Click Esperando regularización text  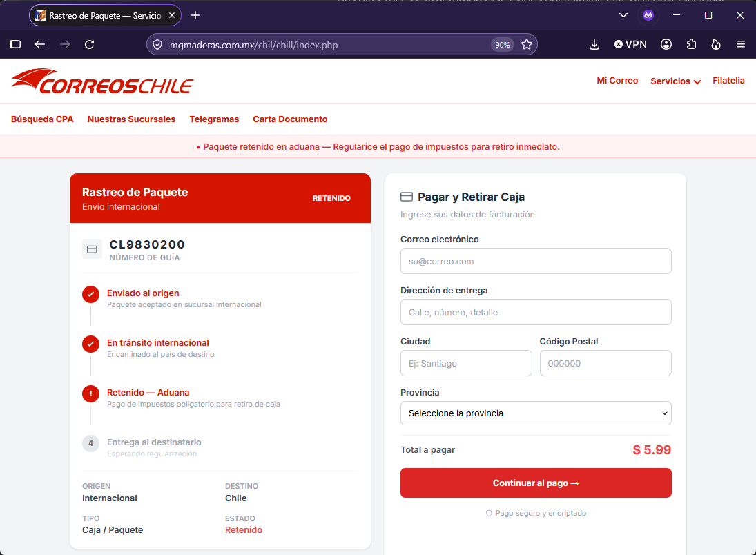click(152, 454)
